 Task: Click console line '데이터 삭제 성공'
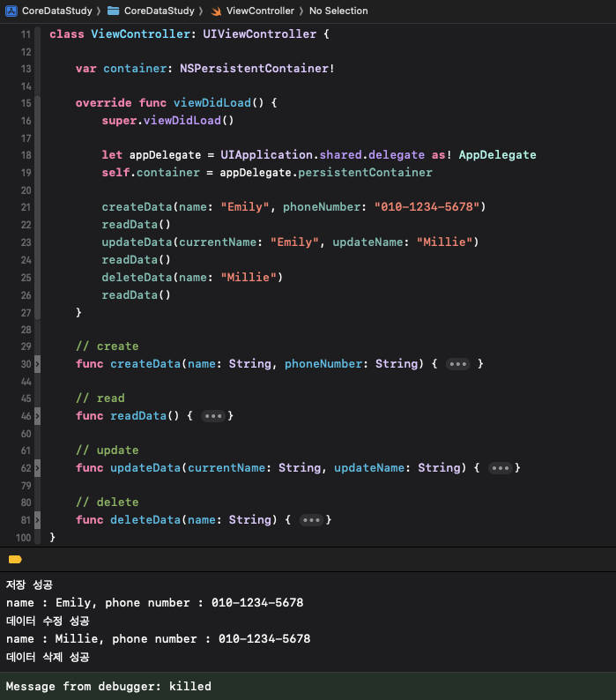tap(48, 657)
